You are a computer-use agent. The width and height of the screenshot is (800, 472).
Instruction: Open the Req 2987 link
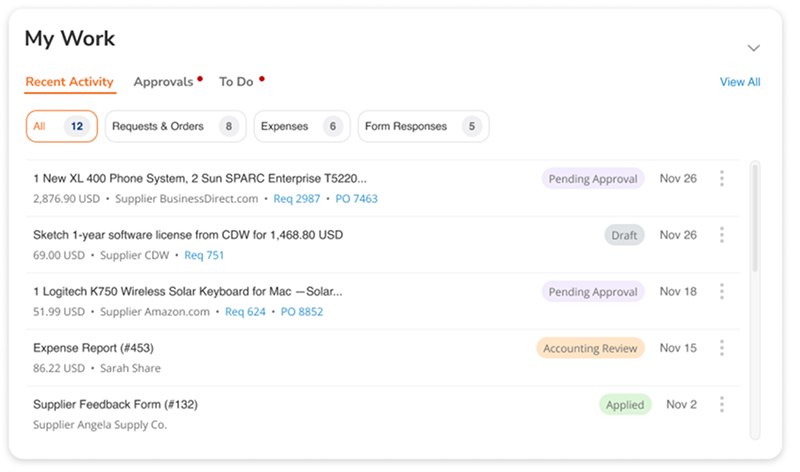[297, 199]
